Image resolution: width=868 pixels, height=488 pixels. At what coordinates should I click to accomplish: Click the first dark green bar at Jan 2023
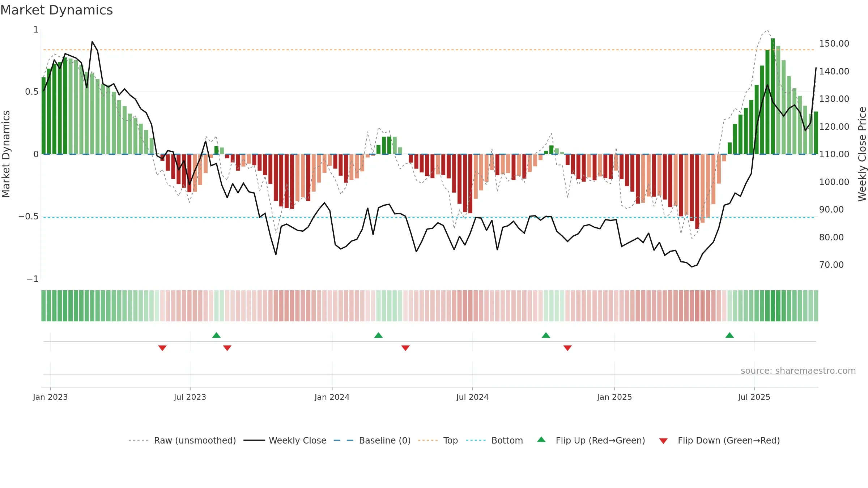[44, 116]
